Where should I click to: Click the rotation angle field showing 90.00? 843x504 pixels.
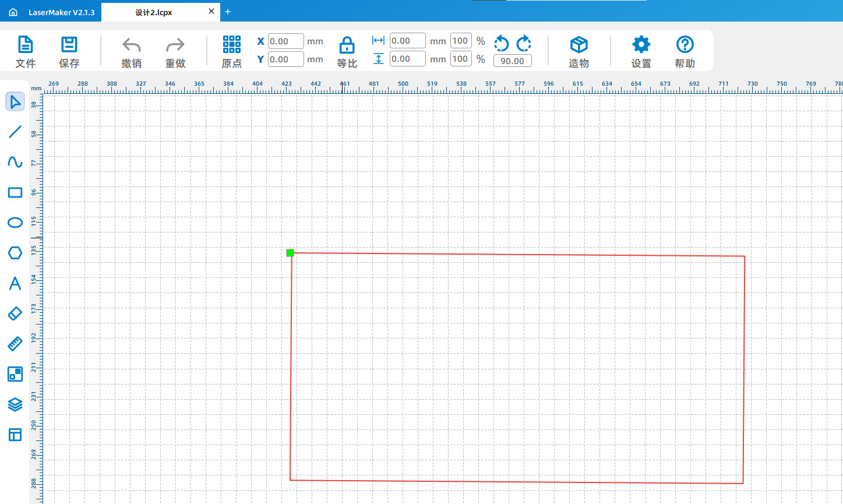(512, 61)
